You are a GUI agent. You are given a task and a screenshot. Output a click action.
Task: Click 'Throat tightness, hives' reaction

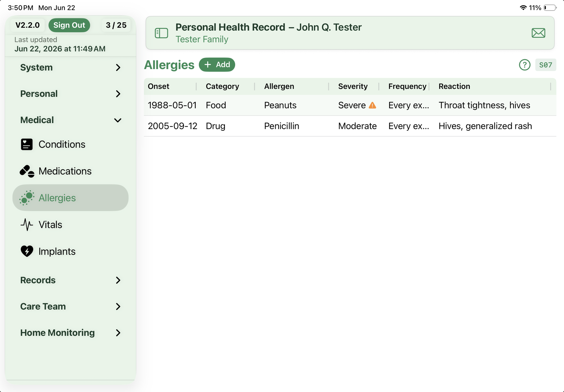(x=484, y=105)
